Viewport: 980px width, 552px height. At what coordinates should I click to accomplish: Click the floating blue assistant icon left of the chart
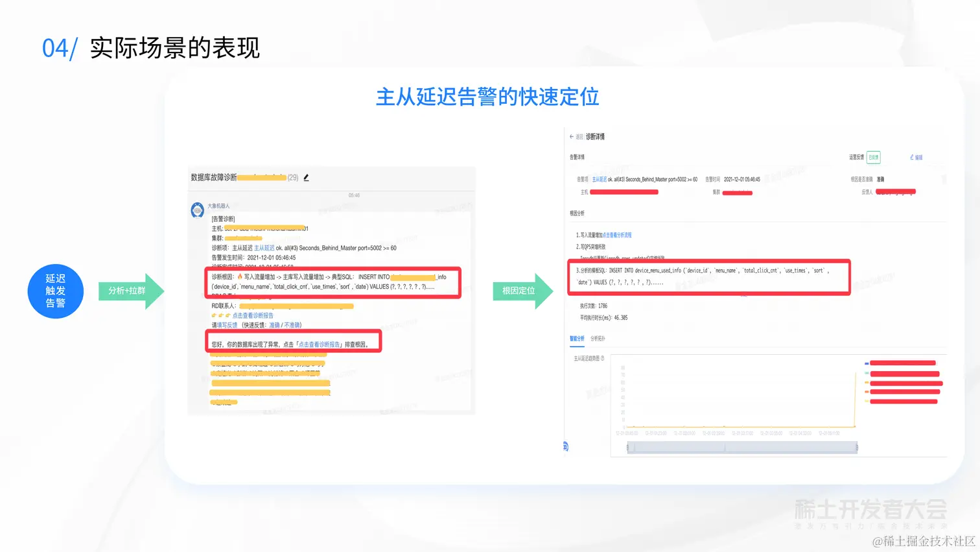pos(566,446)
